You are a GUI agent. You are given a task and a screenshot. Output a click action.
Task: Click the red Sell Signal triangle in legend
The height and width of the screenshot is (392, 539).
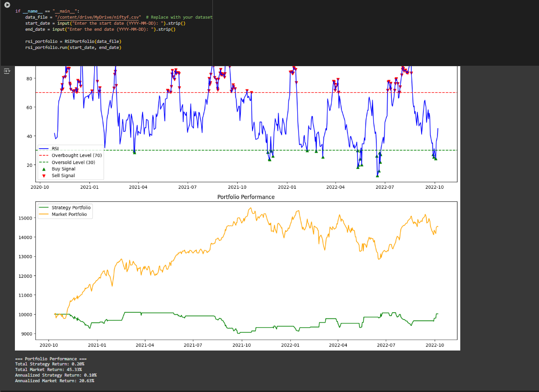44,176
